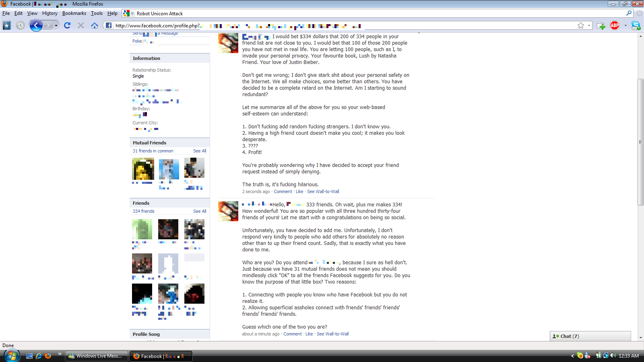This screenshot has width=644, height=362.
Task: Click the Stop loading X icon
Action: point(81,25)
